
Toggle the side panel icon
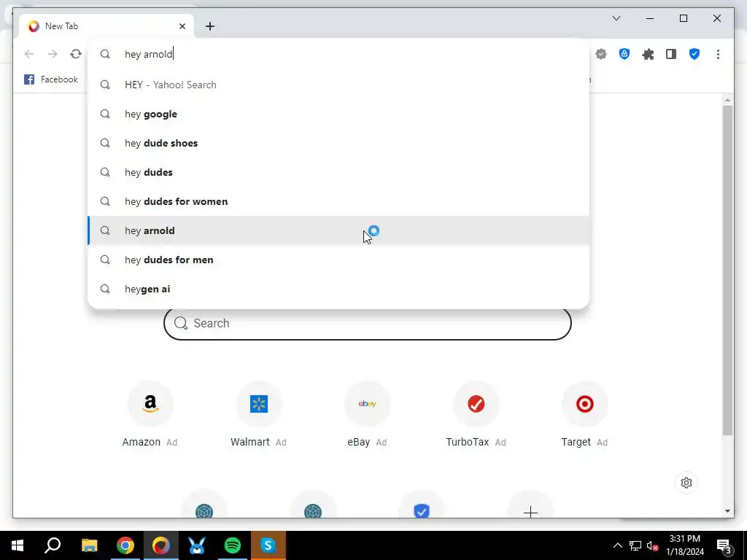(671, 54)
